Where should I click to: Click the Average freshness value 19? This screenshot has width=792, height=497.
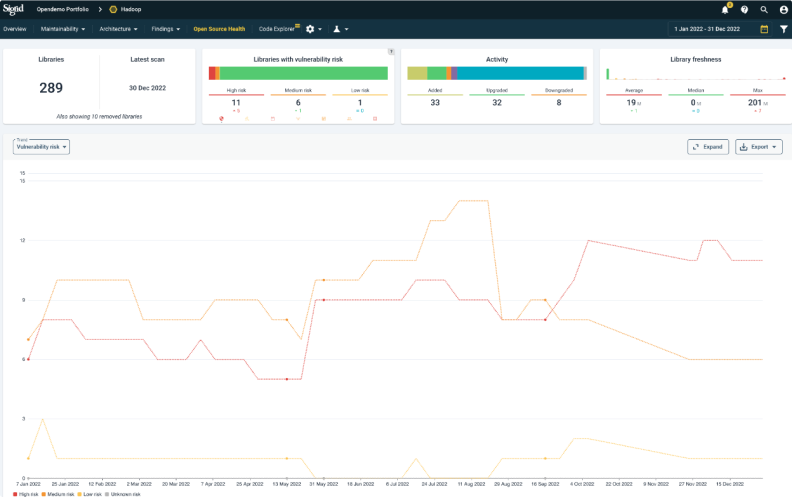631,103
